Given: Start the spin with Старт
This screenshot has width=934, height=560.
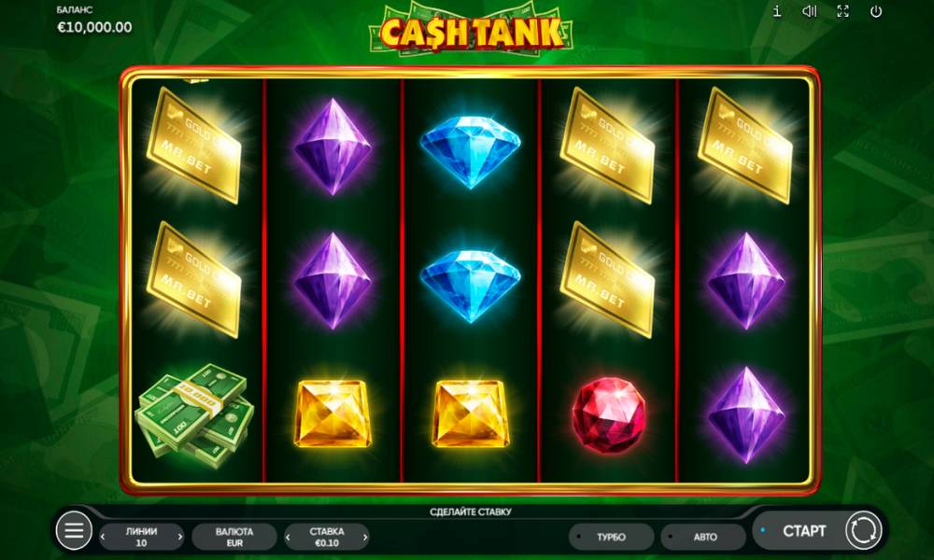Looking at the screenshot, I should (804, 530).
